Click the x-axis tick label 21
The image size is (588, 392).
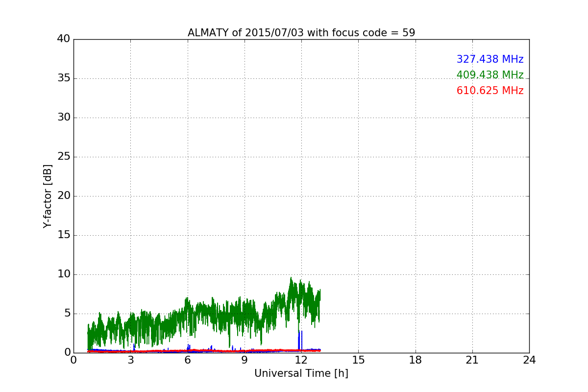pyautogui.click(x=472, y=360)
